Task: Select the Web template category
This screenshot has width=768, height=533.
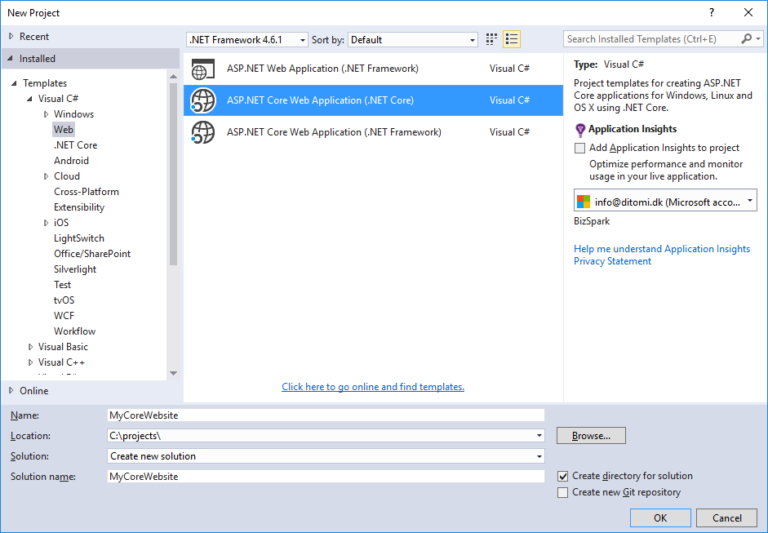Action: (x=64, y=130)
